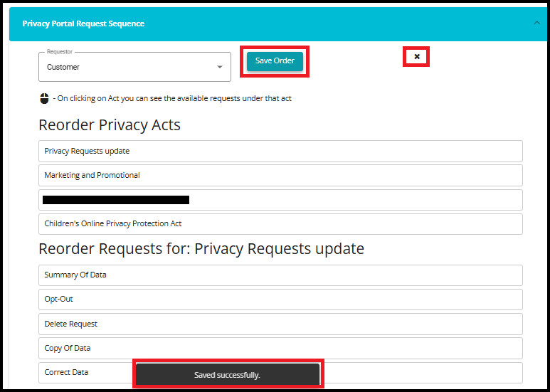
Task: Click the X close icon beside Save Order
Action: (x=417, y=57)
